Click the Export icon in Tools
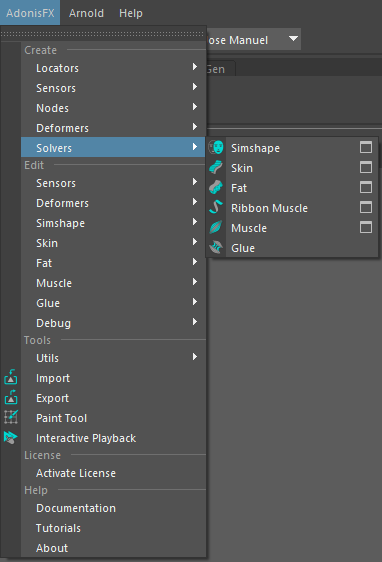Image resolution: width=382 pixels, height=562 pixels. [x=11, y=397]
